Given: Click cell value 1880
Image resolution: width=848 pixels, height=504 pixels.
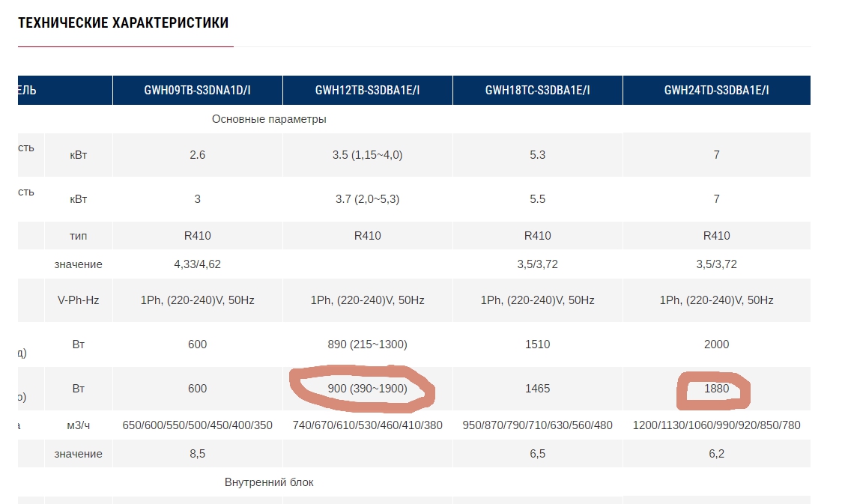Looking at the screenshot, I should (717, 389).
